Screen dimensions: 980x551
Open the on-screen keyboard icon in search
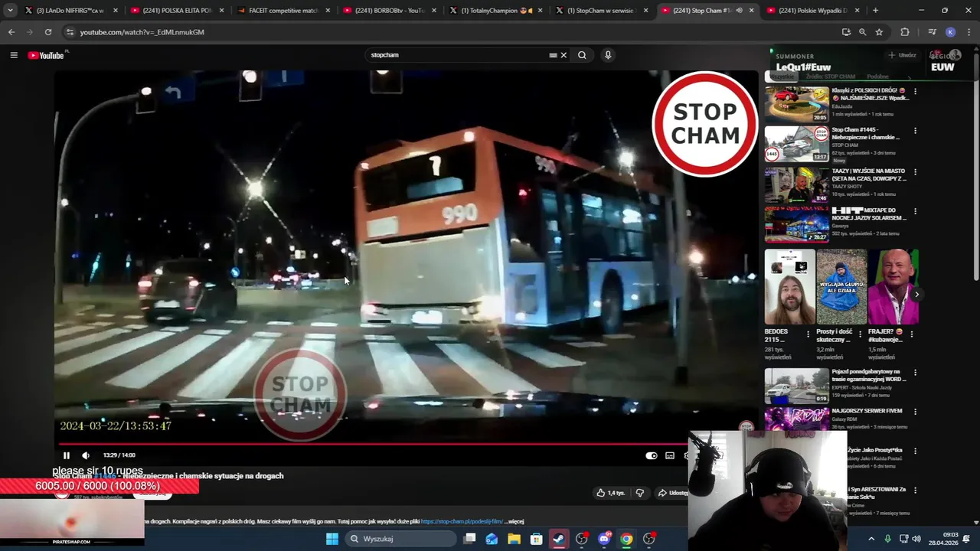coord(553,55)
